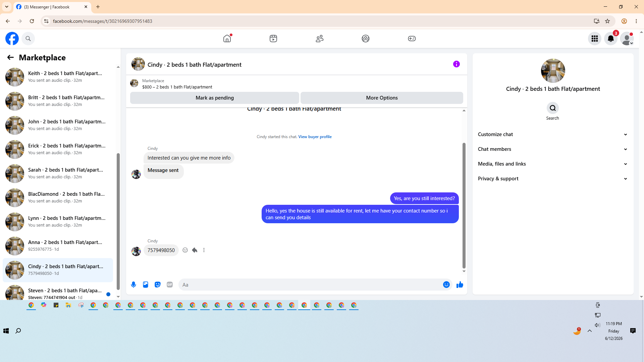Open Chrome profile icon in toolbar
Screen dimensions: 644x362
coord(624,21)
